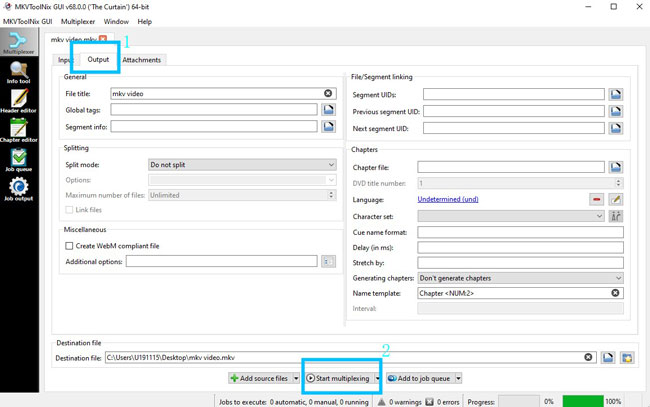Adjust the Maximum number of files stepper
This screenshot has width=650, height=407.
(331, 195)
